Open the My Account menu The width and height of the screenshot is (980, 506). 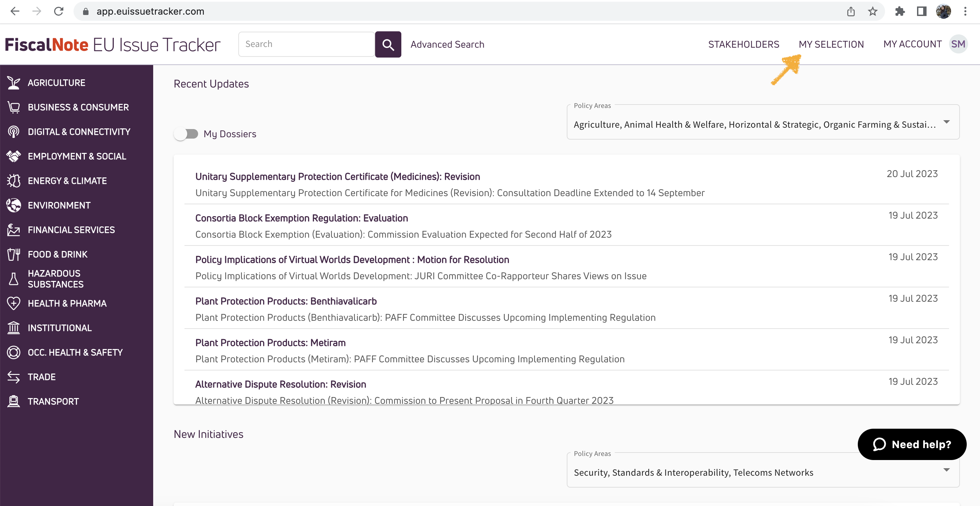pyautogui.click(x=912, y=44)
